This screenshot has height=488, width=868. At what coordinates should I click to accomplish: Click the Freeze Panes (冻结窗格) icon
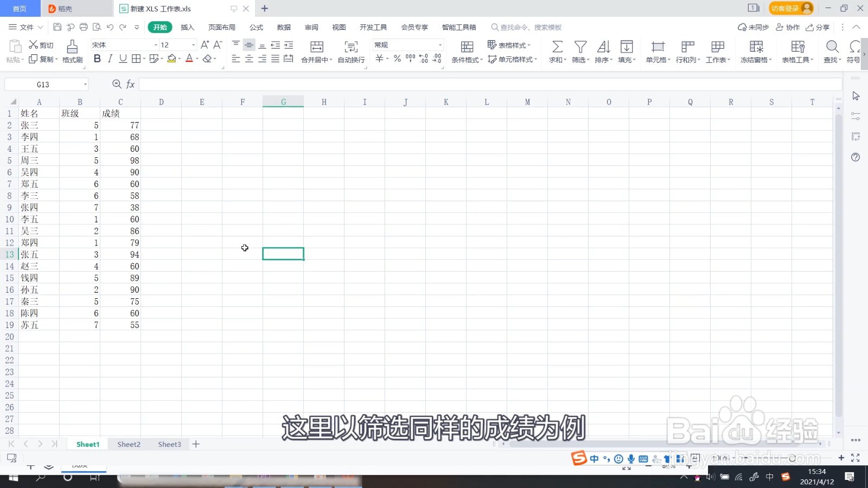[756, 47]
